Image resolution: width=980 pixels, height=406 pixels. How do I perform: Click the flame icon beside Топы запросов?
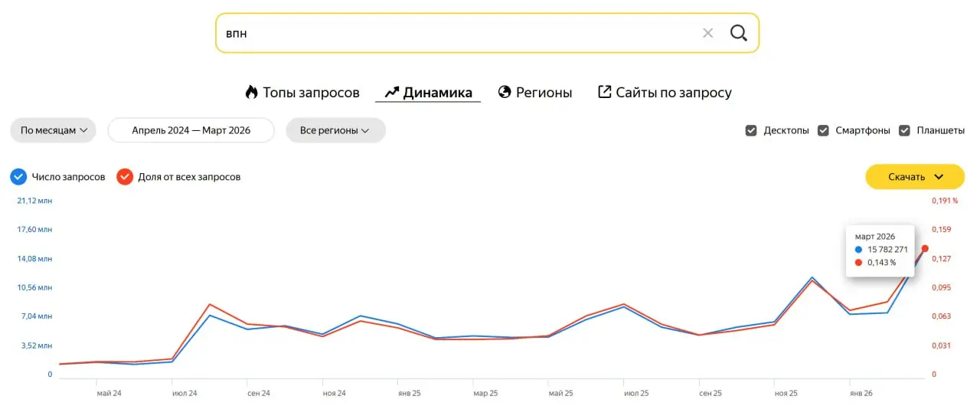251,92
